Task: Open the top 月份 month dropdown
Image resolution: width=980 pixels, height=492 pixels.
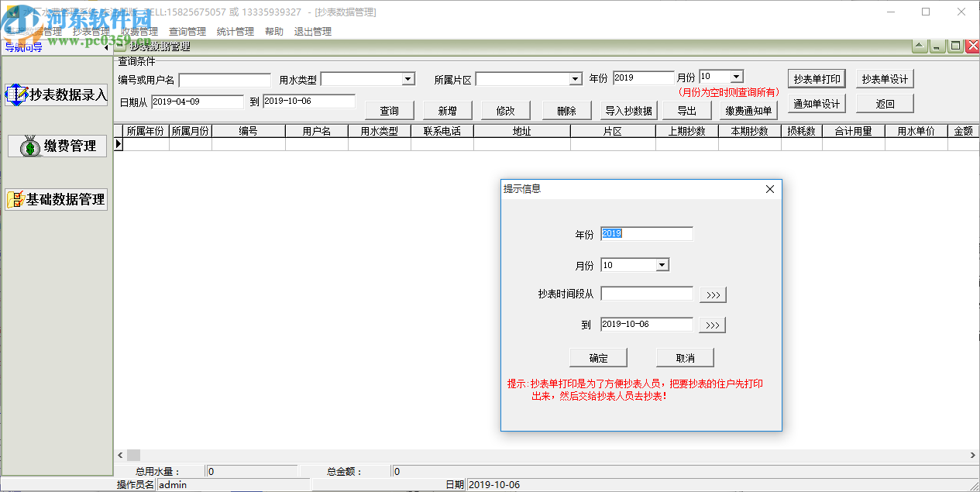Action: click(736, 76)
